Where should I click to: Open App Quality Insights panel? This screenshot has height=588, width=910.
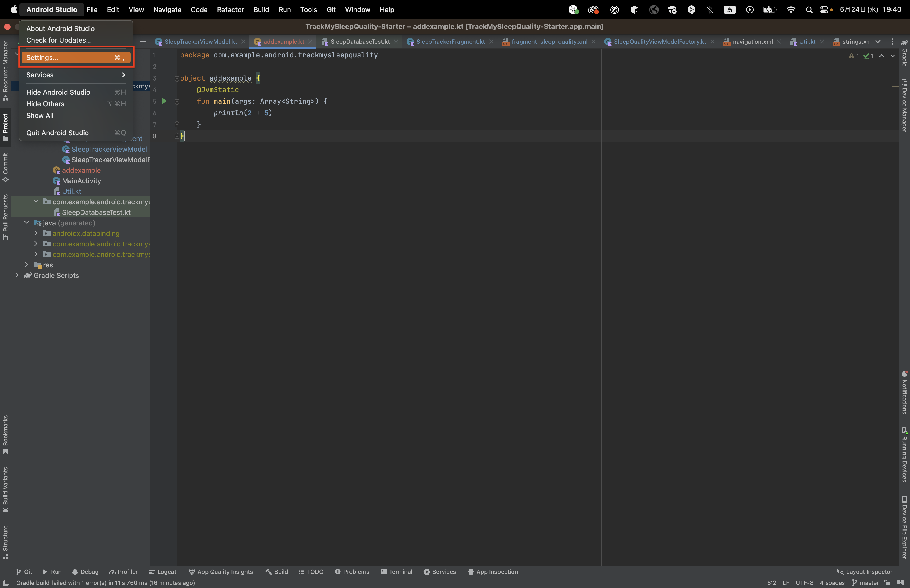[221, 572]
